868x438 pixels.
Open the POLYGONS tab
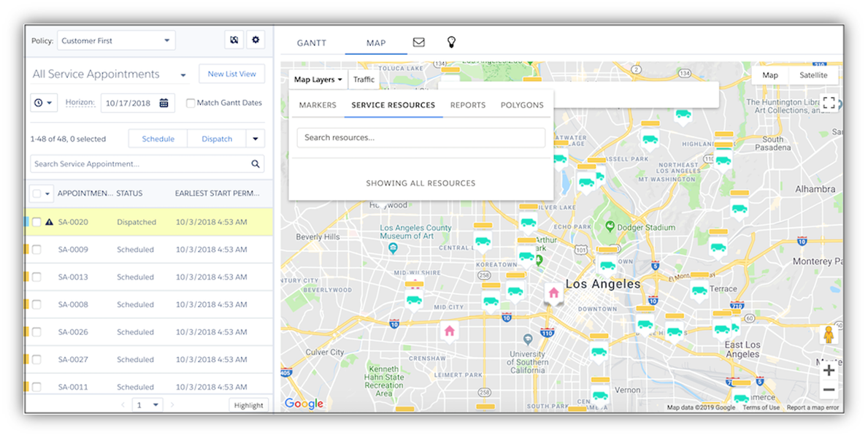(x=522, y=104)
